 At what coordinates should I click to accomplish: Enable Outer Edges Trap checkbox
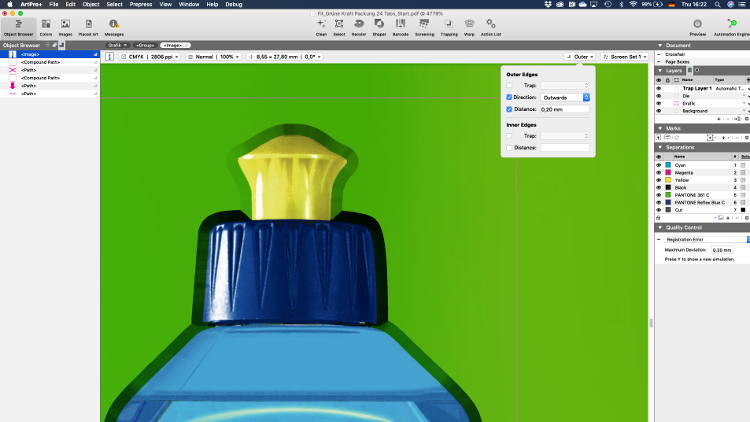tap(509, 85)
